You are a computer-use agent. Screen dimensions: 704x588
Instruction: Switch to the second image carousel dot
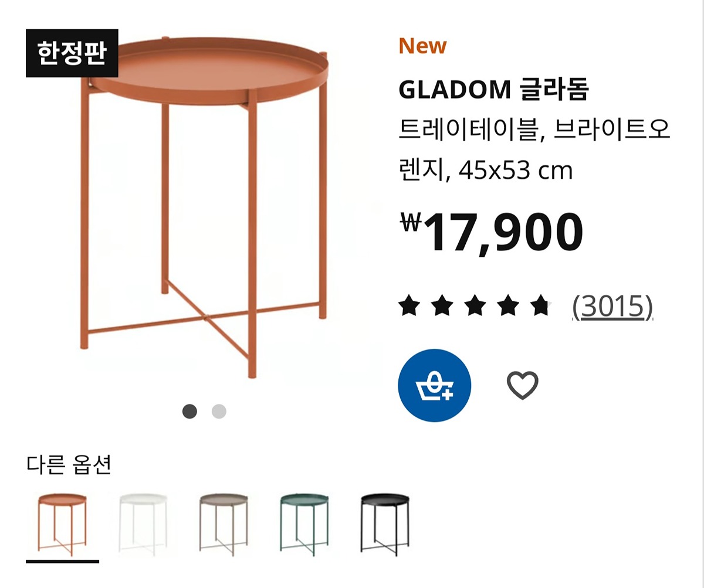(219, 412)
